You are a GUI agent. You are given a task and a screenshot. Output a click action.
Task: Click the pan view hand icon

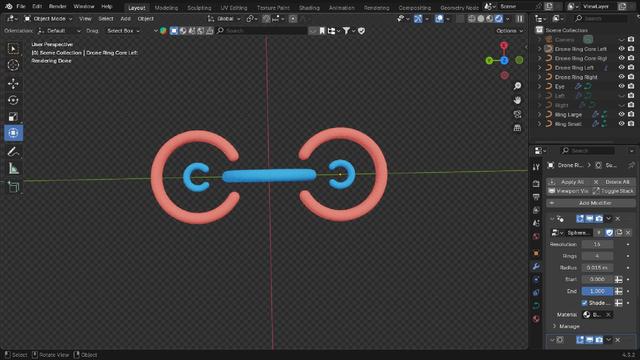517,100
